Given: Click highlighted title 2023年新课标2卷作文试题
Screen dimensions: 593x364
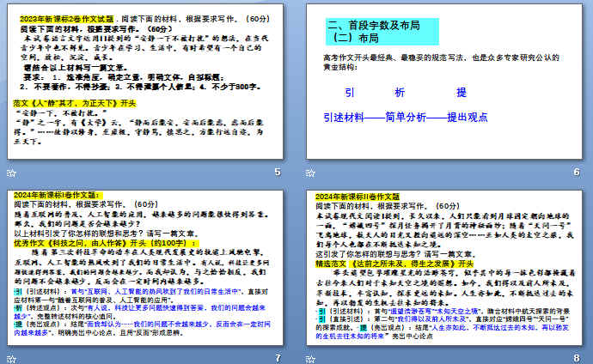Looking at the screenshot, I should pyautogui.click(x=68, y=16).
